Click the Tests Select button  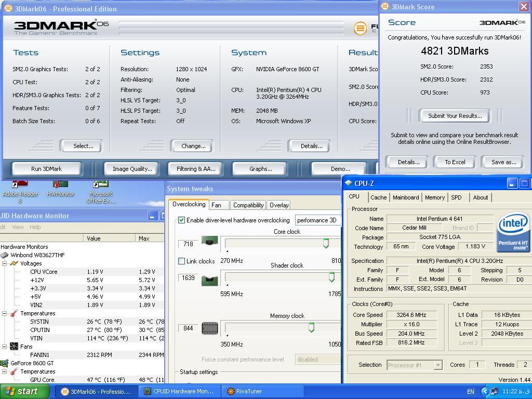[x=83, y=146]
